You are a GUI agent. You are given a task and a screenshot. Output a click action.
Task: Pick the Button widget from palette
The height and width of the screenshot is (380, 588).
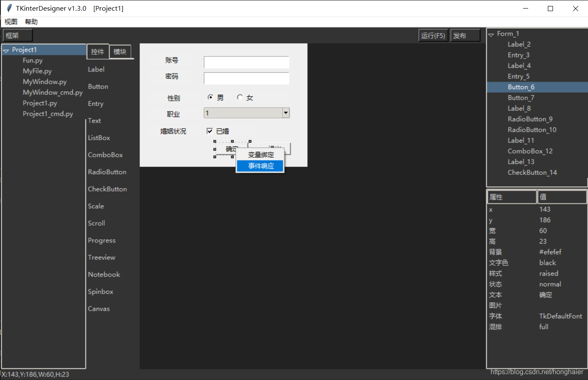pyautogui.click(x=98, y=86)
